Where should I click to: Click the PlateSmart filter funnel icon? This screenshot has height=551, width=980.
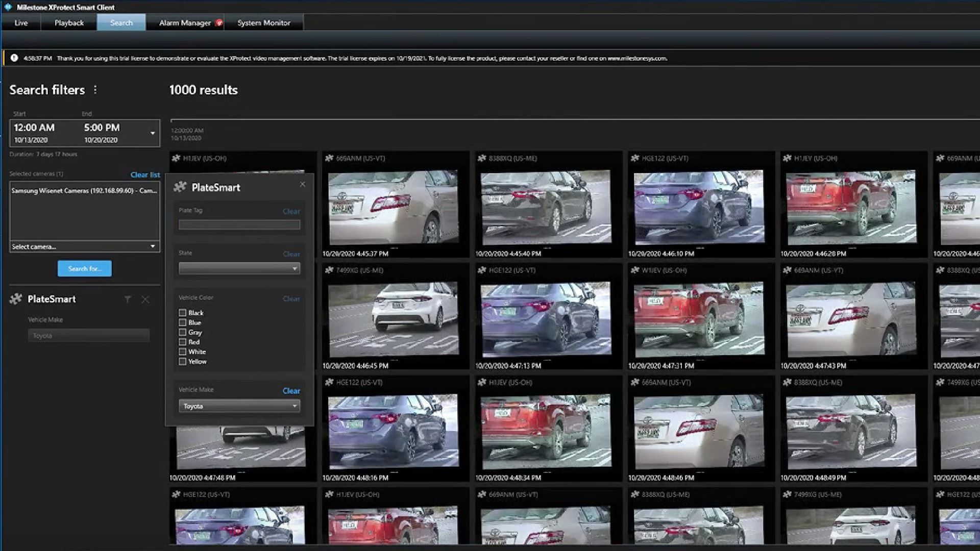(128, 299)
